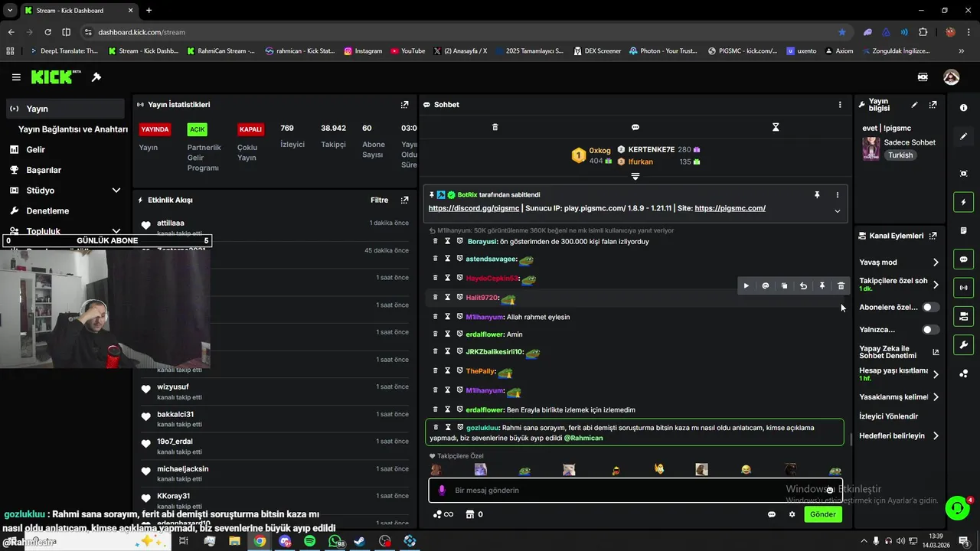Expand the pinned message with the chevron
The height and width of the screenshot is (551, 980).
pyautogui.click(x=838, y=211)
